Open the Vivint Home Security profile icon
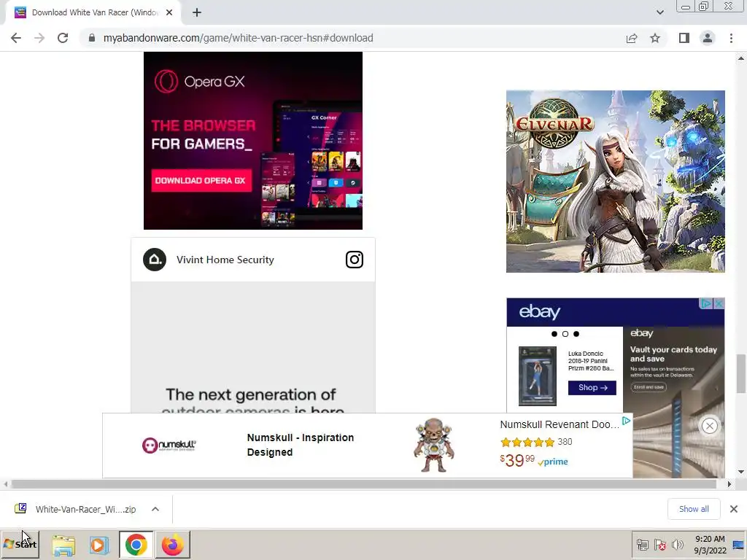The width and height of the screenshot is (747, 560). click(x=155, y=260)
